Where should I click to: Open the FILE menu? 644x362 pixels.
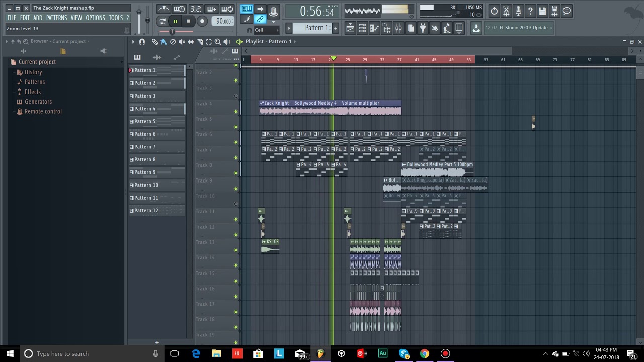tap(12, 18)
